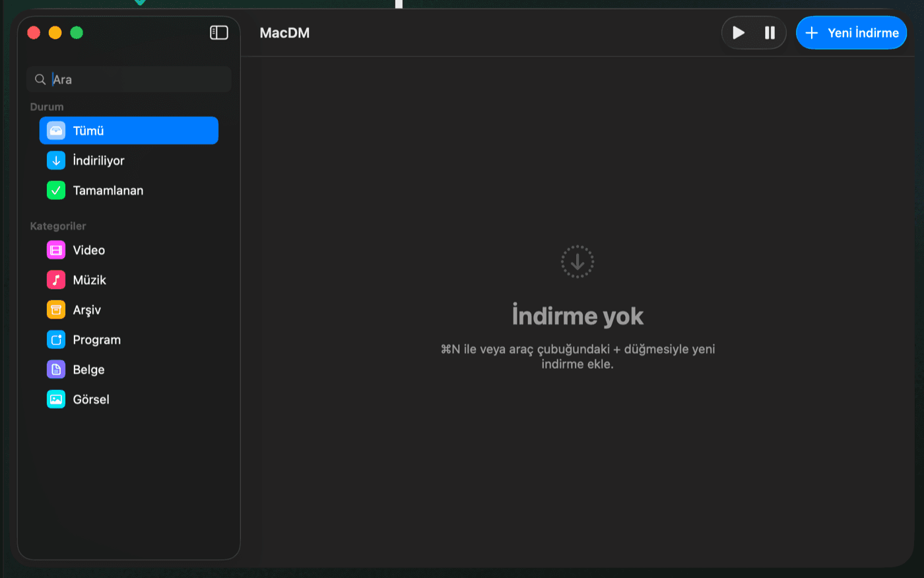Click the Kategoriler section header

[x=58, y=226]
